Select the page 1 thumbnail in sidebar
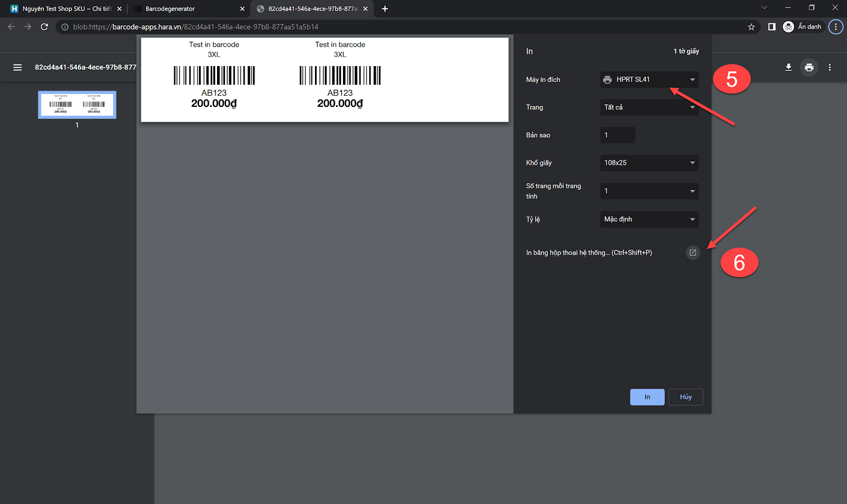The image size is (847, 504). [x=77, y=105]
